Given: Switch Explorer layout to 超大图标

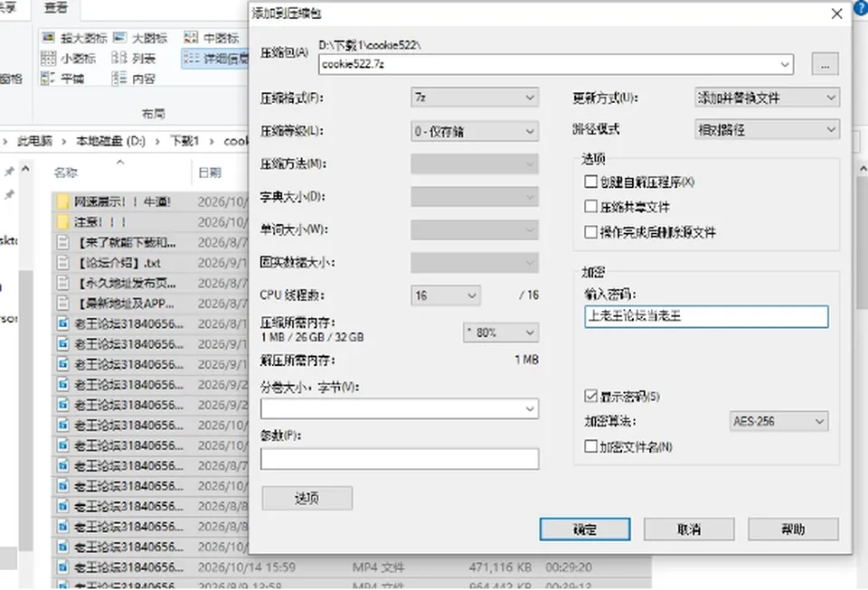Looking at the screenshot, I should pyautogui.click(x=74, y=38).
